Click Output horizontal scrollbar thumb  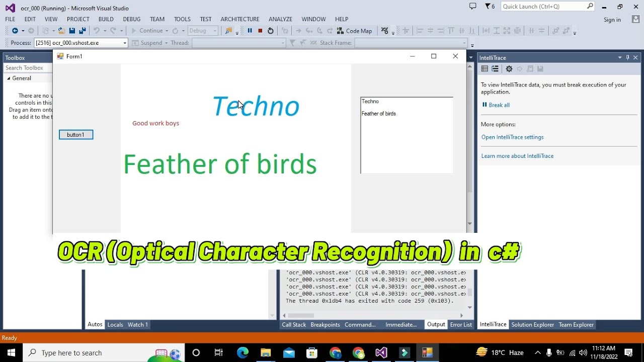(300, 316)
